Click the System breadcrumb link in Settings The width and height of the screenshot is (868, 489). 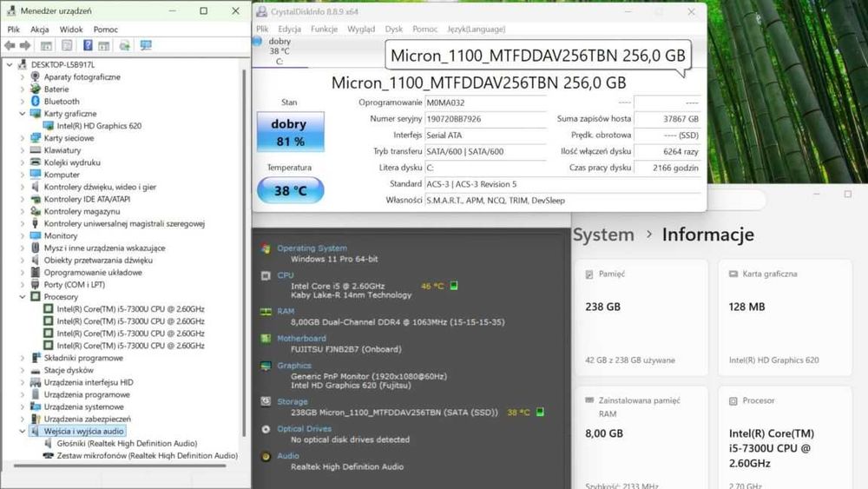click(603, 235)
